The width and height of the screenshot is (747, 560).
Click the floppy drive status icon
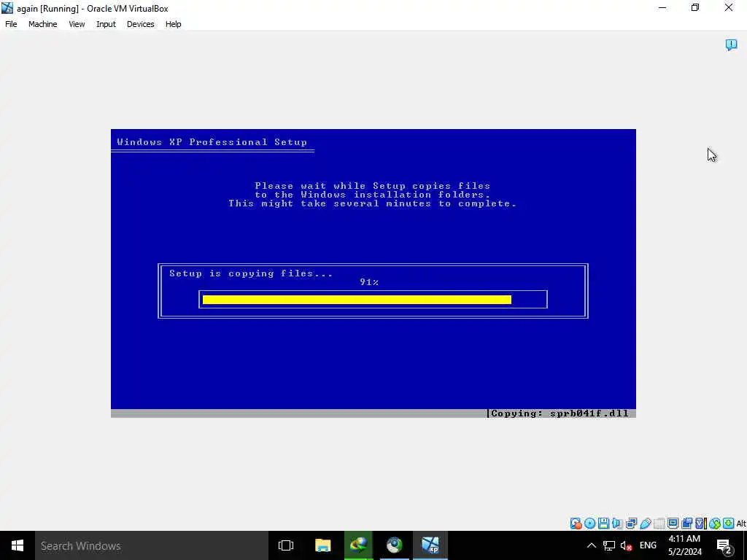tap(603, 524)
